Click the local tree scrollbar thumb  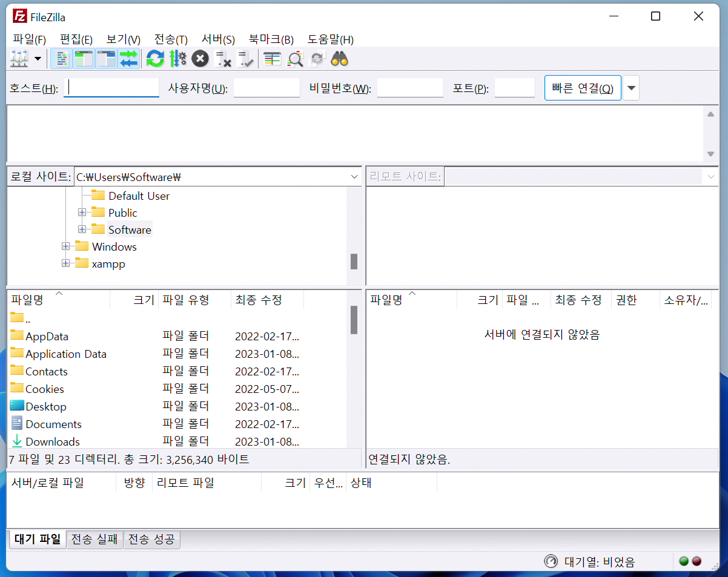click(354, 261)
